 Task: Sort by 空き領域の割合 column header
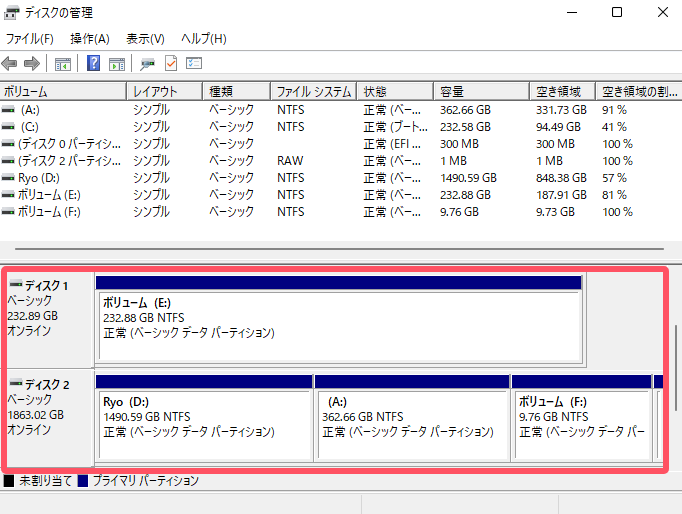(x=639, y=91)
